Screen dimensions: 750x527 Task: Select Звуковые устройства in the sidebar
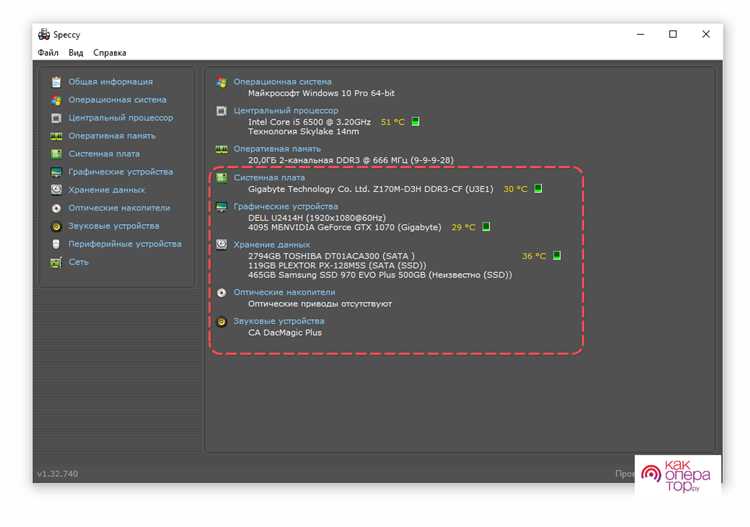(113, 226)
